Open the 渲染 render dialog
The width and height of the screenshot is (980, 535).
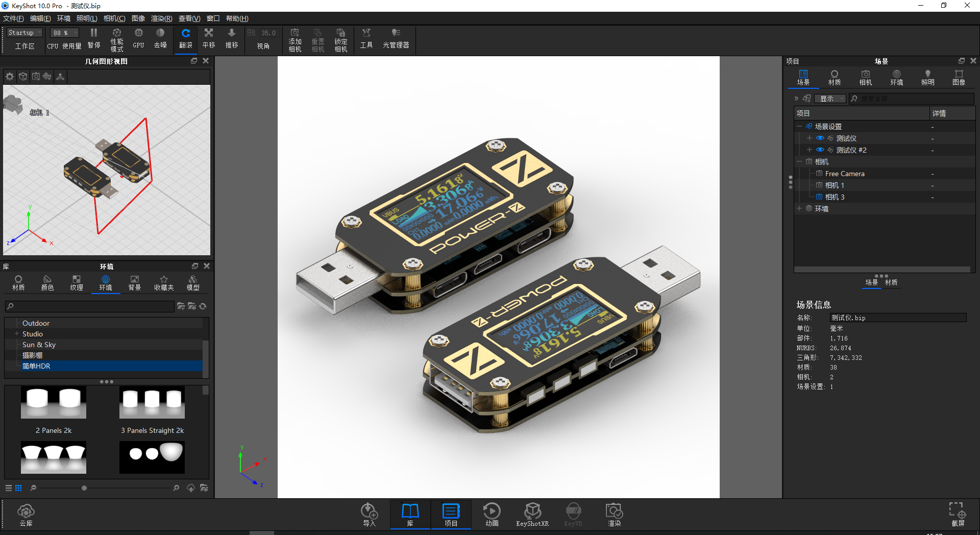click(x=615, y=514)
